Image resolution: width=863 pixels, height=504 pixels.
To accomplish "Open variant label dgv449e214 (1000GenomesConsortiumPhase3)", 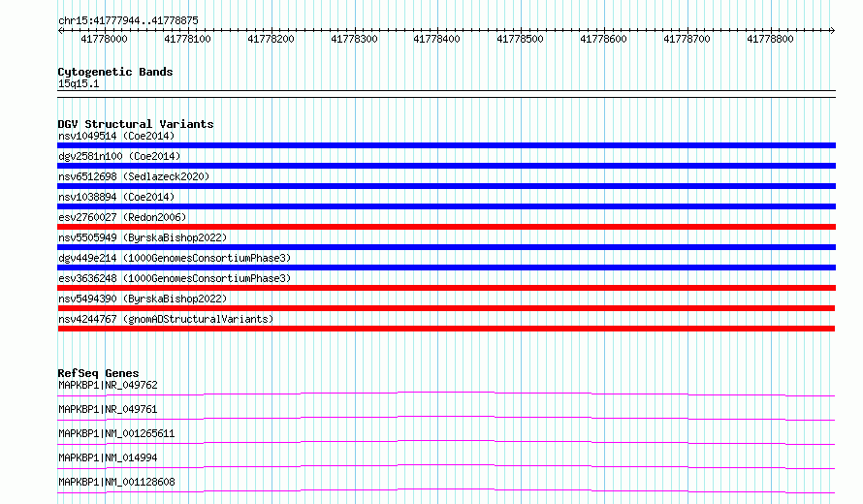I will 175,258.
